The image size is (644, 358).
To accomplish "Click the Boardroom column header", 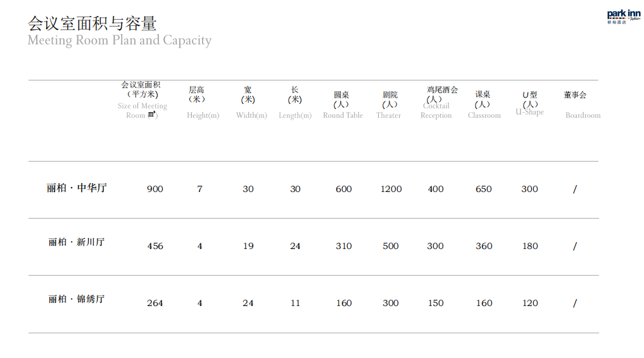I will click(583, 115).
